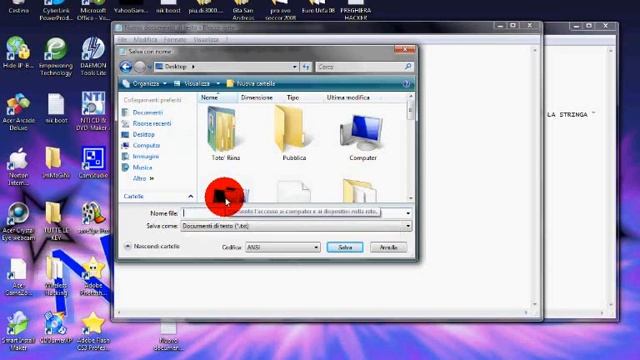Go to Musica favorite link

click(138, 167)
